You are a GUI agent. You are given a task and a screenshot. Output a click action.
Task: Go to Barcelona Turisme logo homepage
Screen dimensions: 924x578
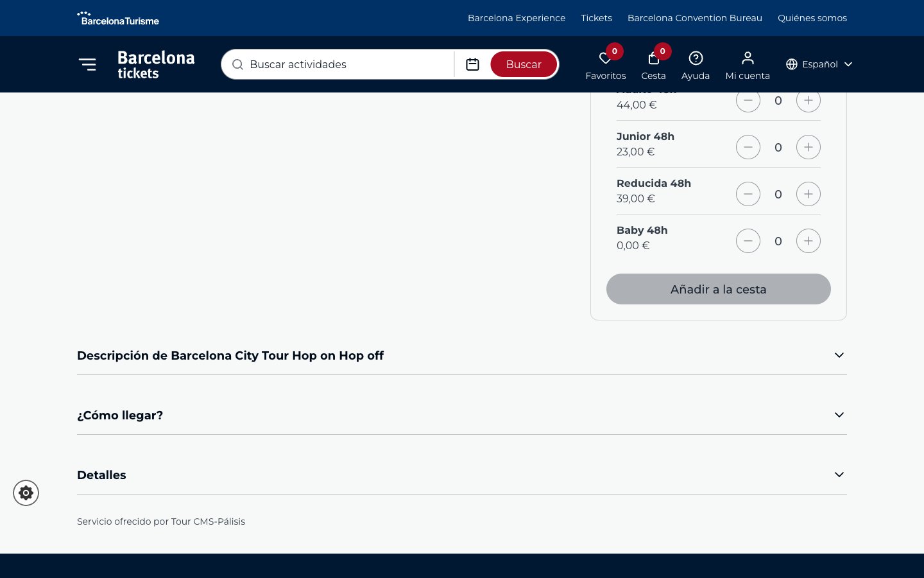coord(118,18)
